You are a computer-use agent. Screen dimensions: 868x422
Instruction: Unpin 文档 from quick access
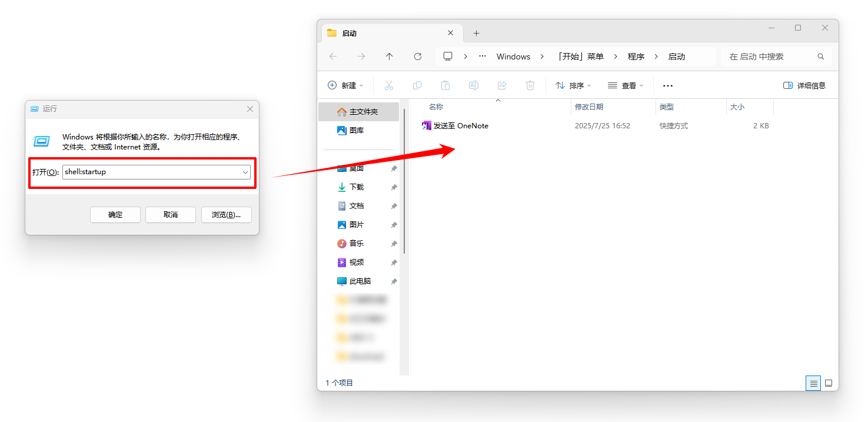394,206
